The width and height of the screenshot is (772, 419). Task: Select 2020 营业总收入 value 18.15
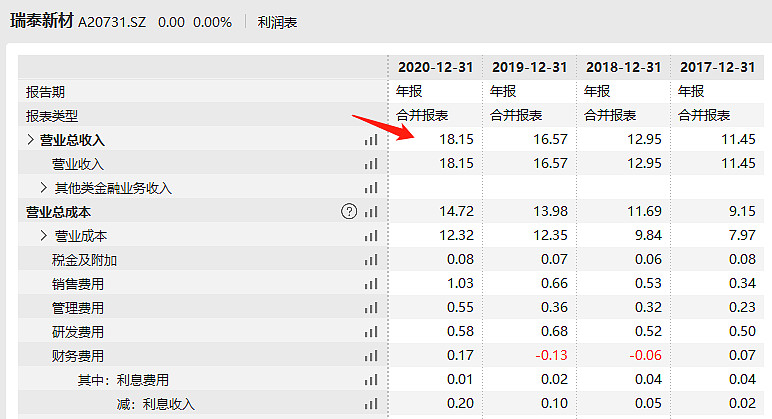click(x=456, y=140)
